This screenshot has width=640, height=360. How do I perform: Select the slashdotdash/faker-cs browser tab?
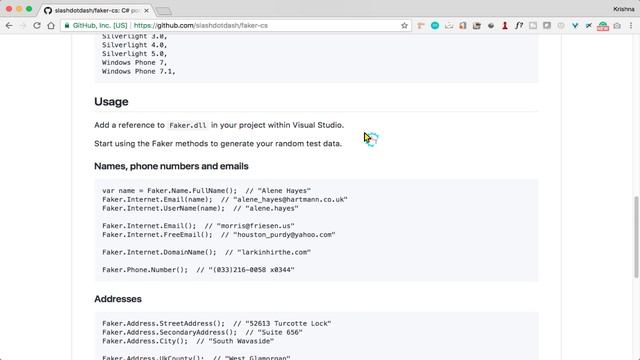click(96, 10)
